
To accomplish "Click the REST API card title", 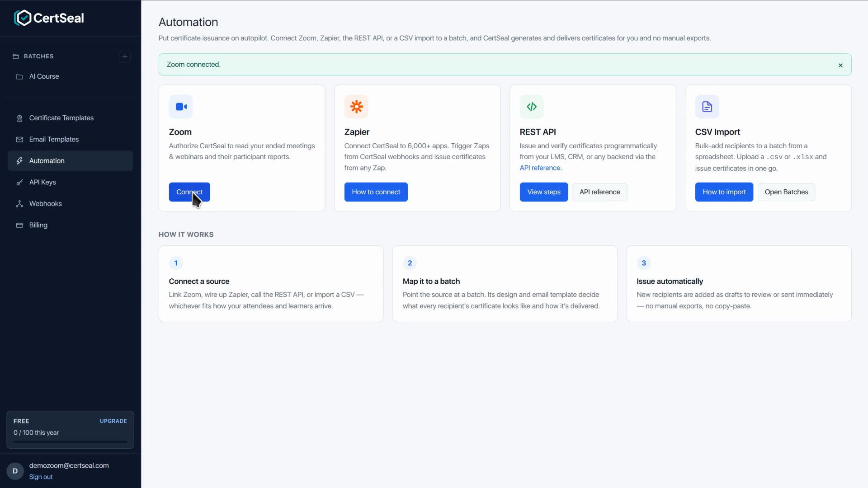I will [x=538, y=132].
